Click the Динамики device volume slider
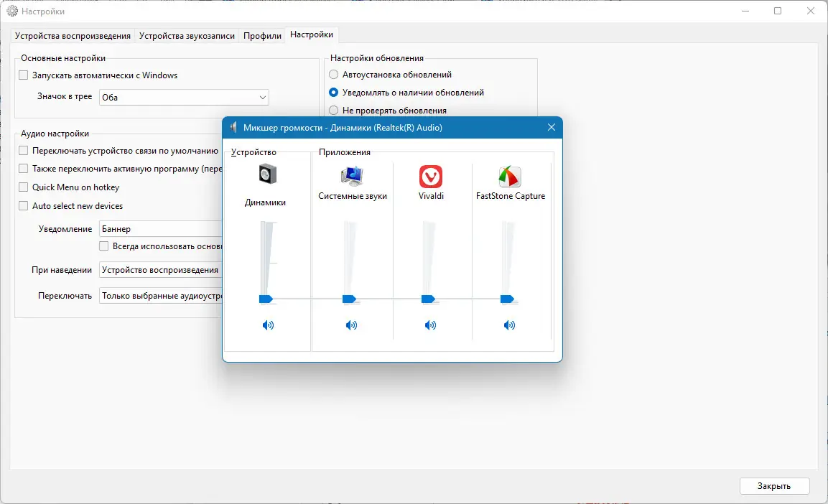Image resolution: width=828 pixels, height=504 pixels. click(x=266, y=299)
